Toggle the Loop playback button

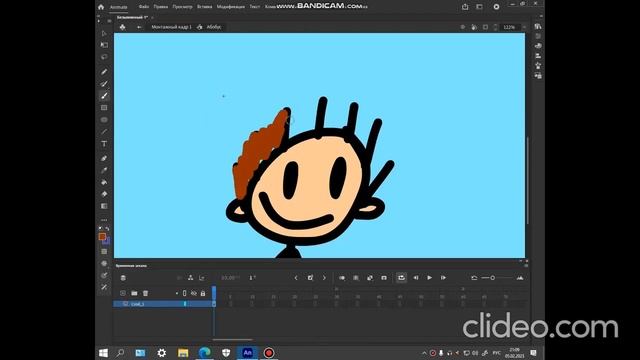click(x=401, y=278)
